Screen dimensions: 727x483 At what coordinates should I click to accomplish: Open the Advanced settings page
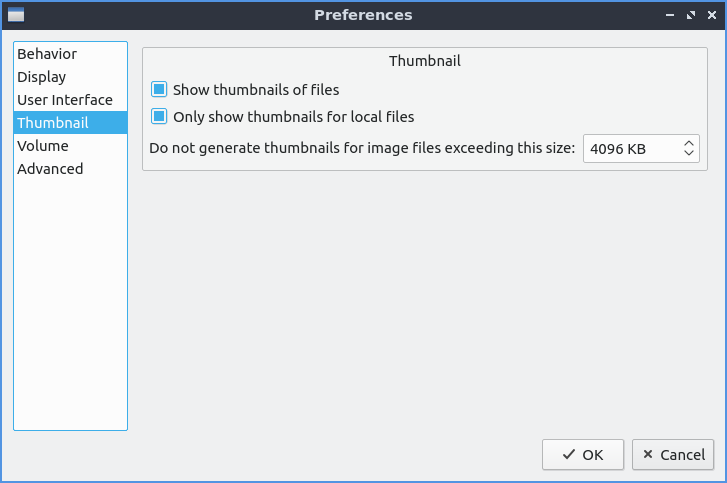[x=50, y=169]
